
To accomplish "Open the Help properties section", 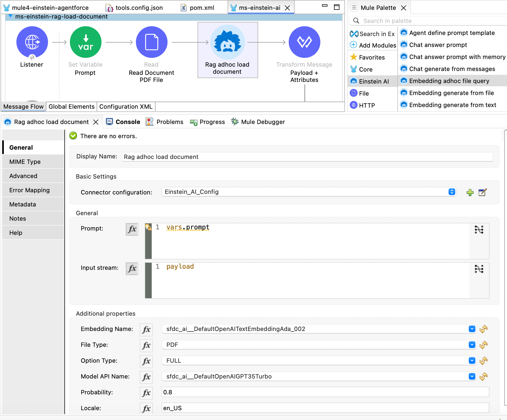I will 33,233.
